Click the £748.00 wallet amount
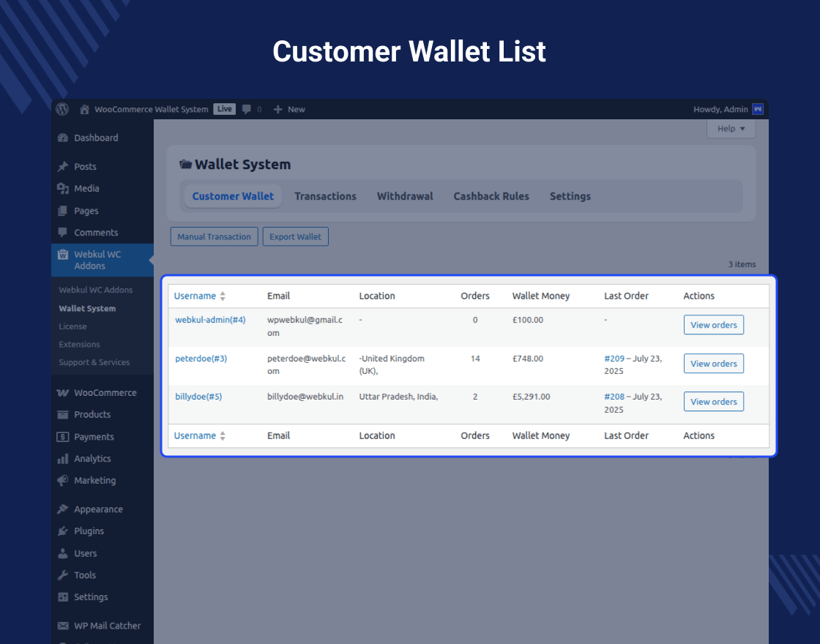Screen dimensions: 820x644 point(528,359)
